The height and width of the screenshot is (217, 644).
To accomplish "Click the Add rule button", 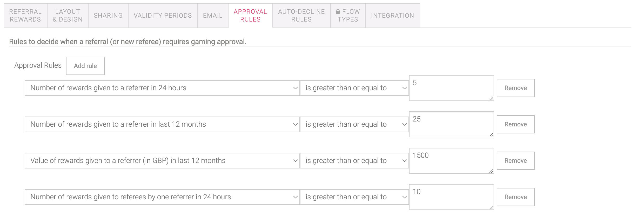I will click(85, 66).
